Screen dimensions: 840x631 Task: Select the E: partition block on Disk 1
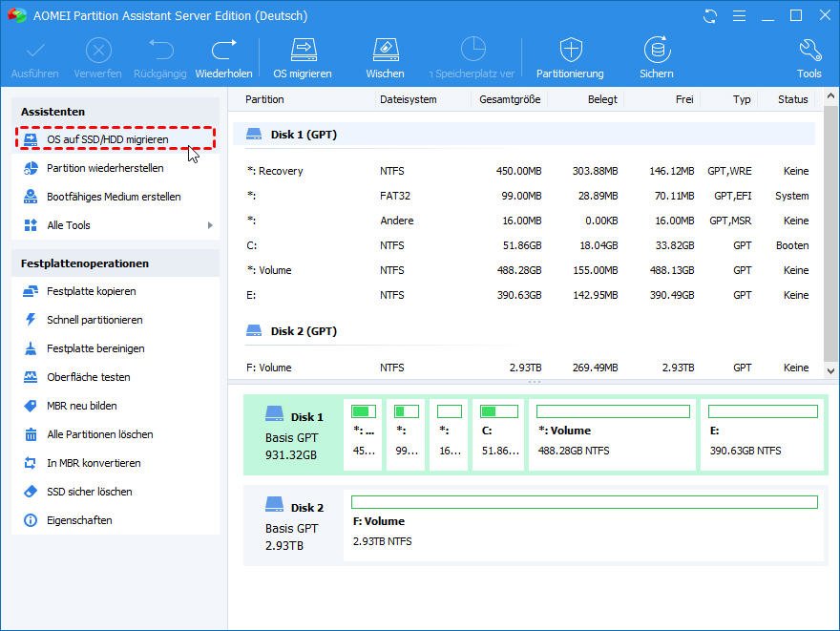tap(762, 435)
